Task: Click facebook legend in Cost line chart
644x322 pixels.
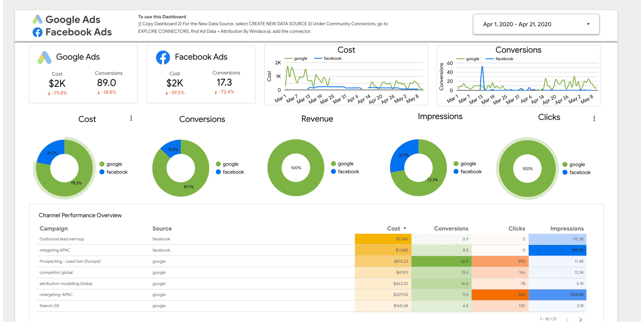Action: pos(328,58)
